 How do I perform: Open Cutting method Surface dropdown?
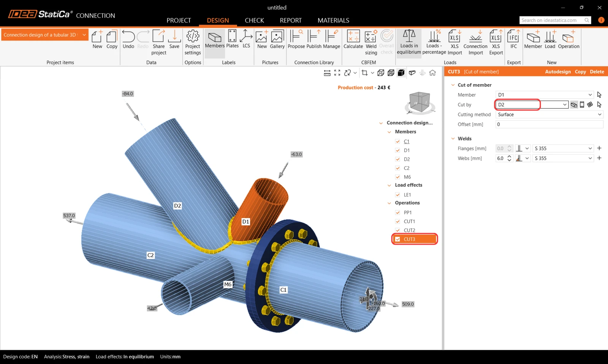click(599, 115)
